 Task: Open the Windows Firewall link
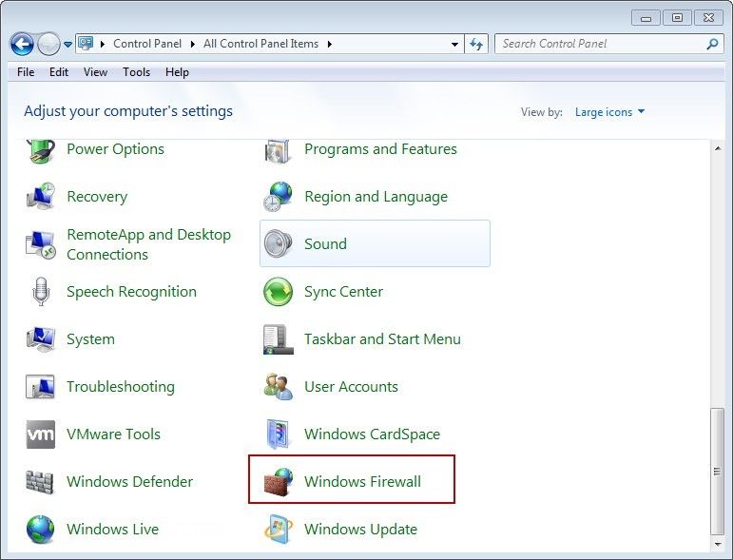[x=362, y=481]
